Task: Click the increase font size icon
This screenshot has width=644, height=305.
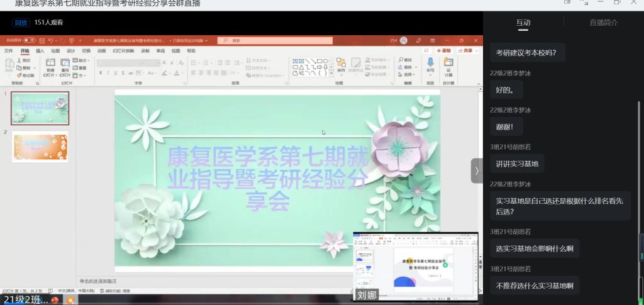Action: point(164,63)
